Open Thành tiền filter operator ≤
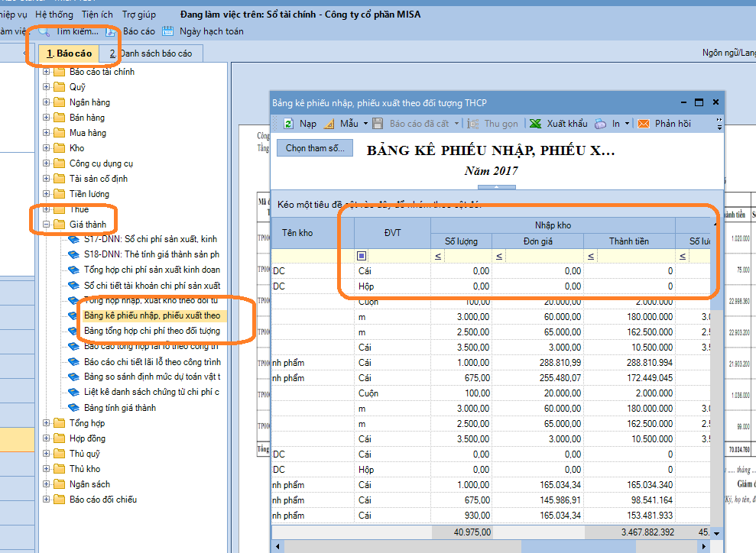Viewport: 756px width, 553px height. [x=591, y=257]
